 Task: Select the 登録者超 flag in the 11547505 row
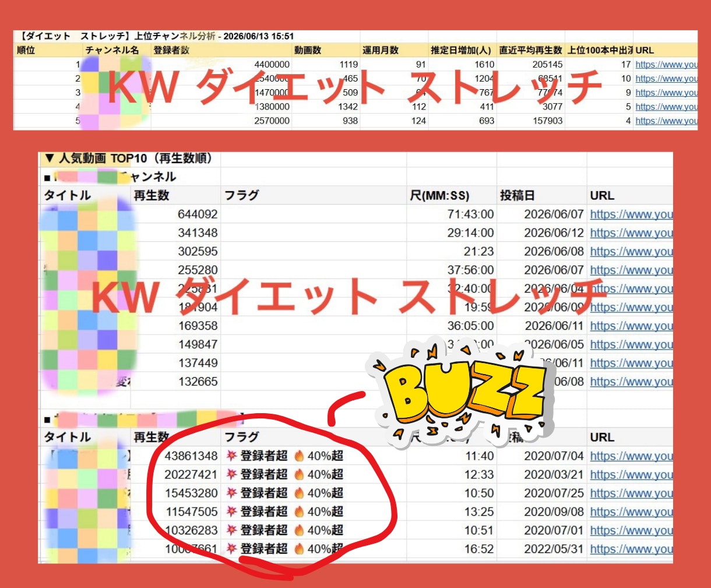click(x=257, y=512)
